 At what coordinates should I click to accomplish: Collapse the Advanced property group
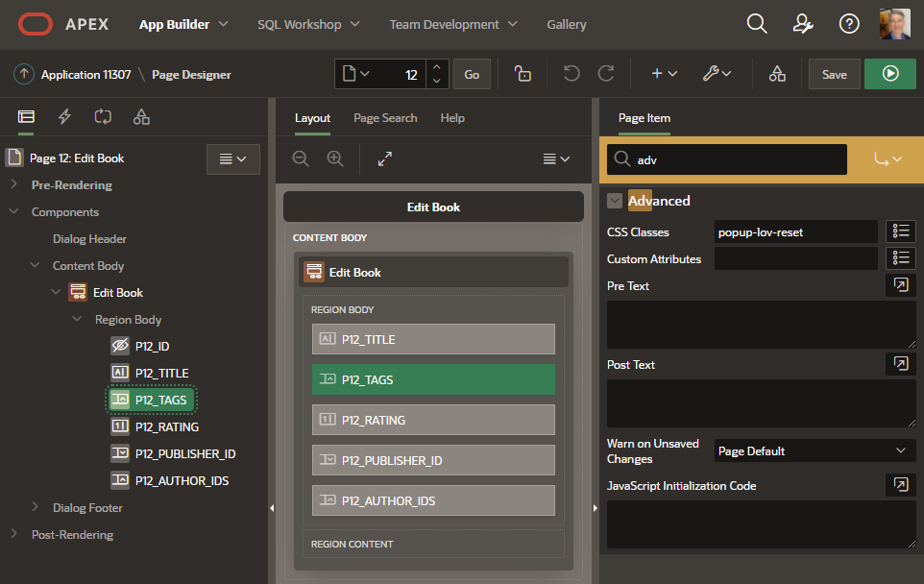coord(615,201)
